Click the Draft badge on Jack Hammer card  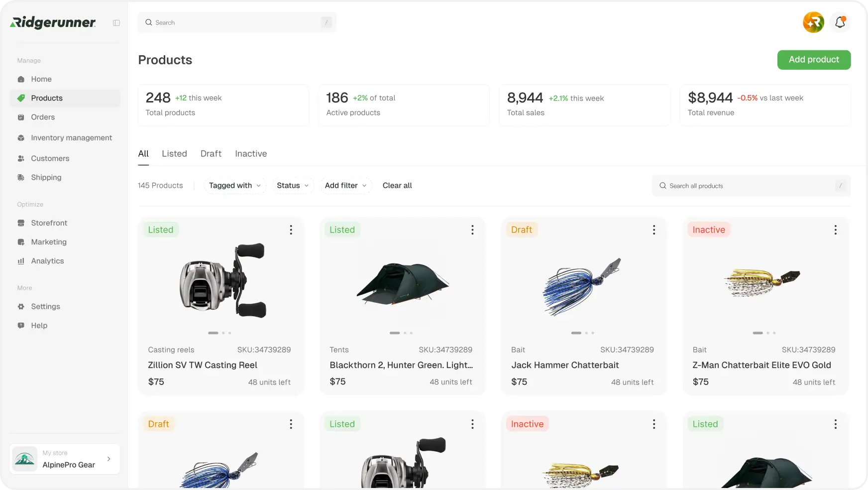(522, 230)
